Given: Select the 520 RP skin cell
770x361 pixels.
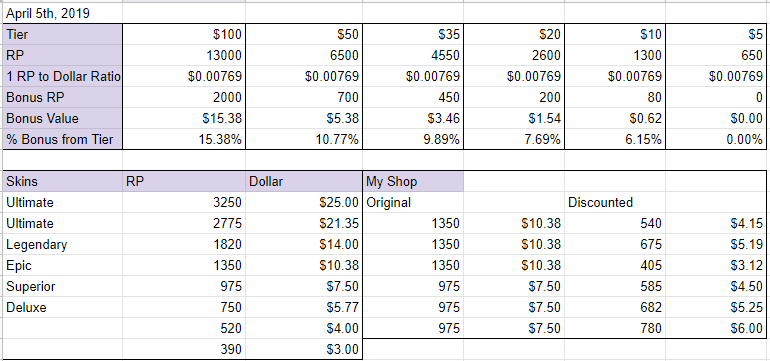Looking at the screenshot, I should coord(184,329).
